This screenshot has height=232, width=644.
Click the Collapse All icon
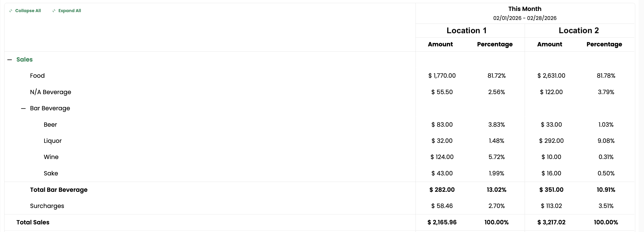tap(10, 10)
